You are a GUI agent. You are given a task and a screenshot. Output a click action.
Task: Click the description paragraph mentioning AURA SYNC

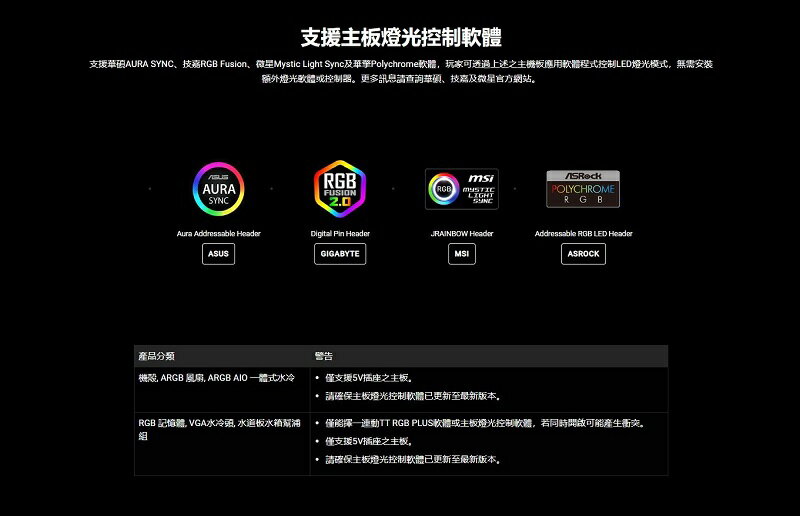tap(401, 71)
